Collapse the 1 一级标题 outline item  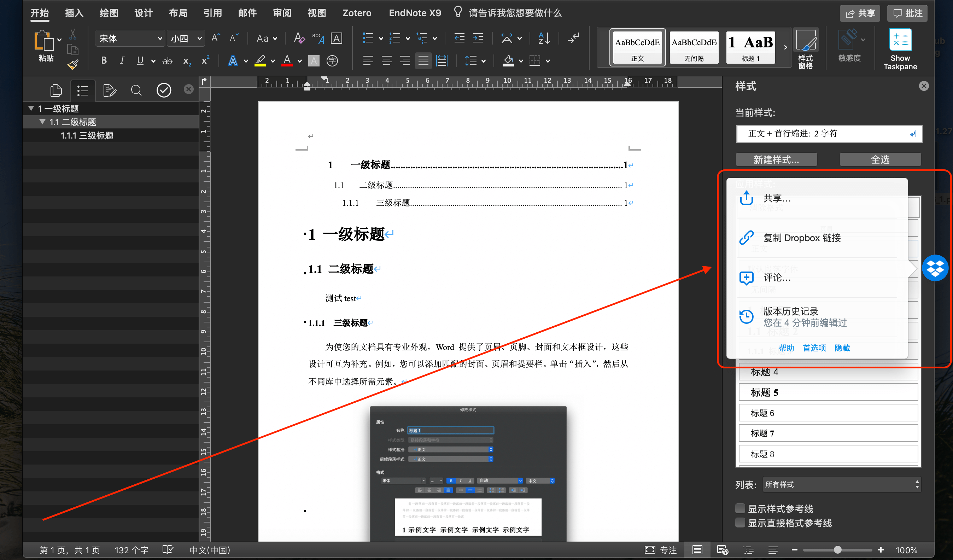[31, 109]
